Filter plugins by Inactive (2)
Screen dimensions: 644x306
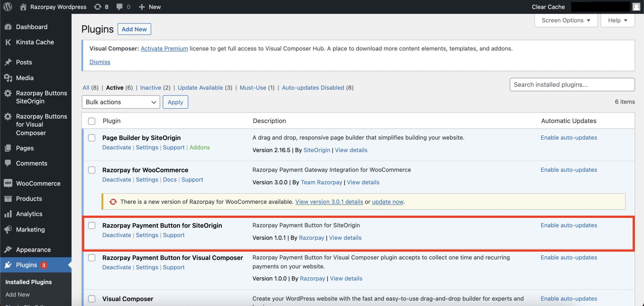pyautogui.click(x=155, y=88)
